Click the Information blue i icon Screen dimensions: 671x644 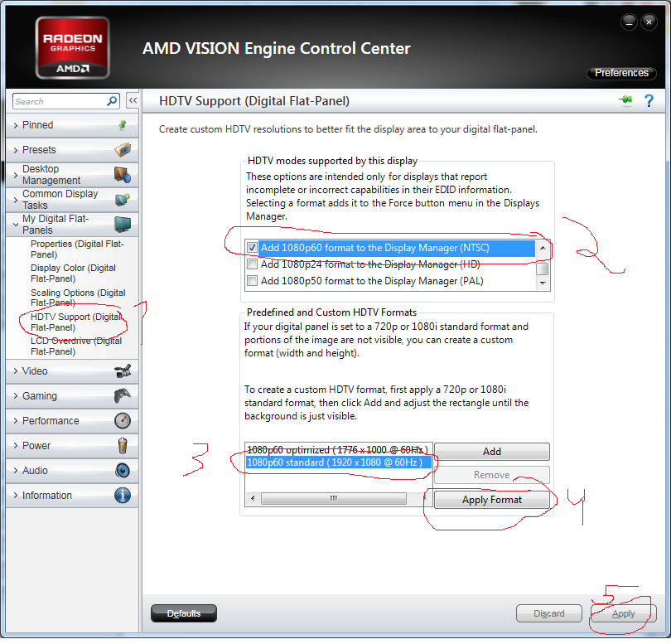coord(123,496)
